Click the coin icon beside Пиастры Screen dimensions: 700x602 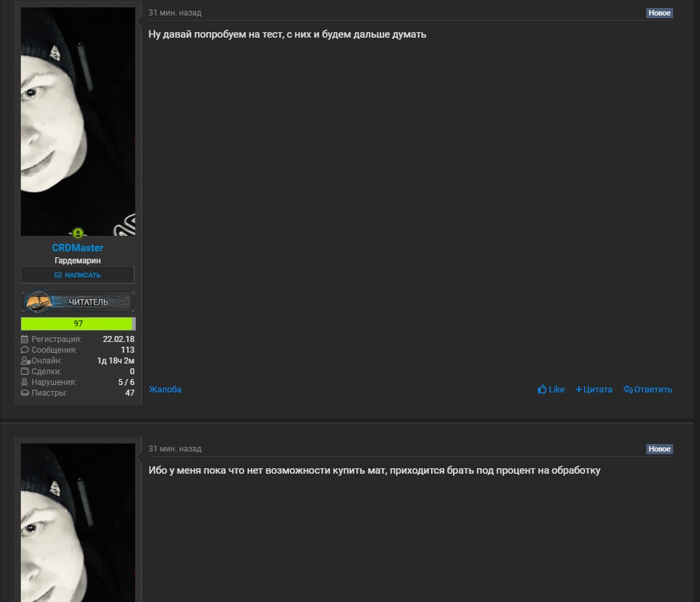25,393
